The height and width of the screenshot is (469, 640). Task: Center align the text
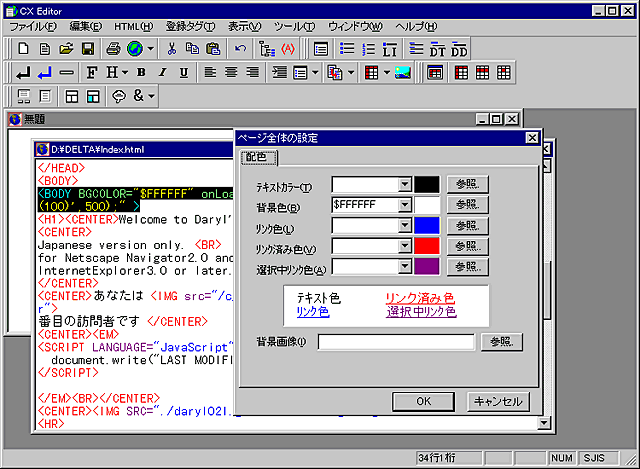(x=231, y=73)
